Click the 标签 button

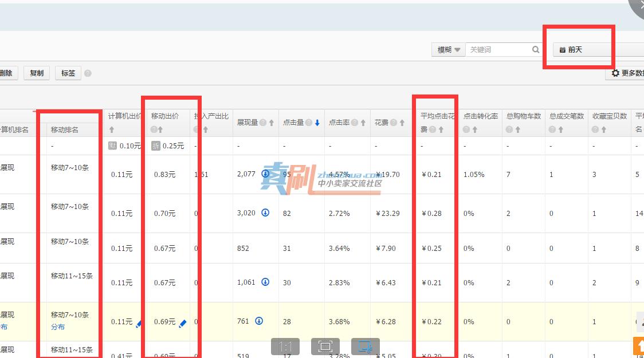[x=68, y=73]
